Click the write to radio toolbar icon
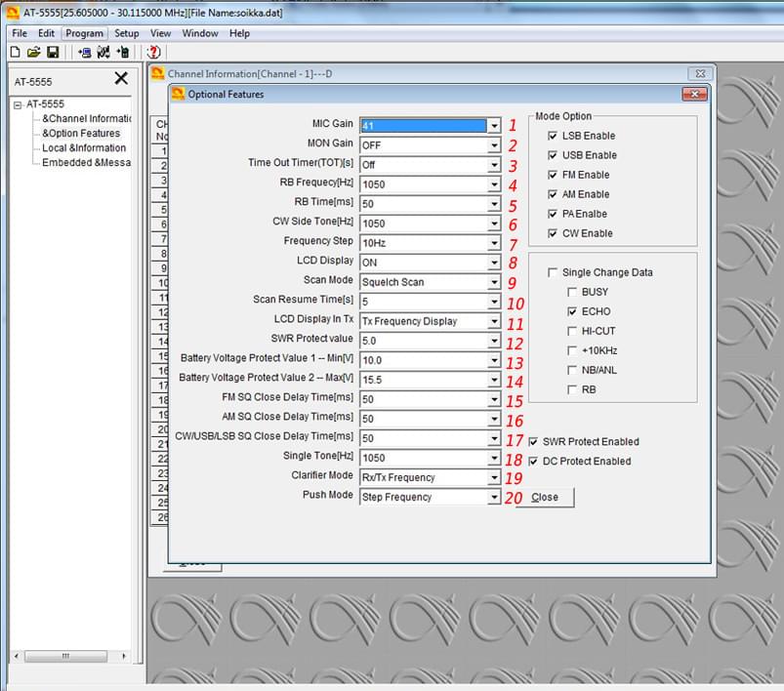This screenshot has height=691, width=784. 122,52
